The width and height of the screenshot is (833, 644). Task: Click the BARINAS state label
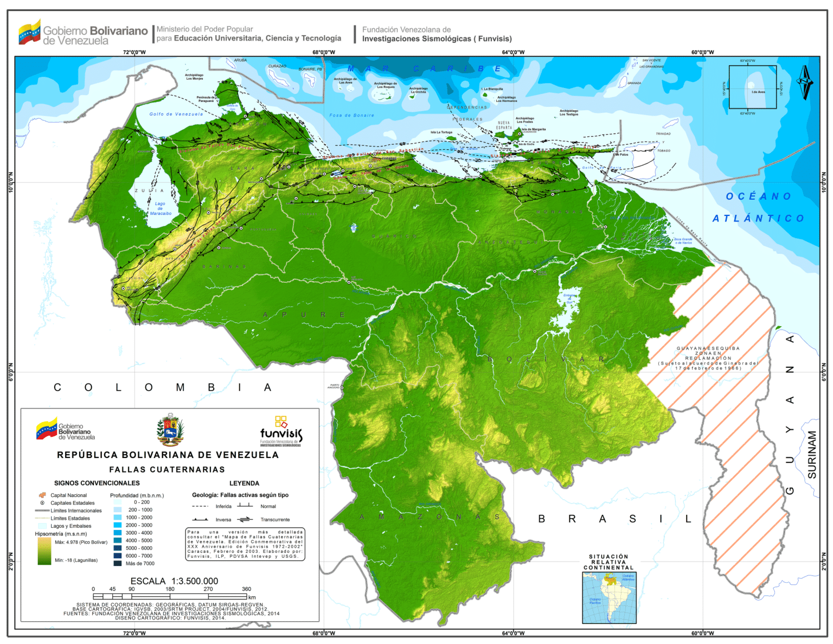[224, 266]
